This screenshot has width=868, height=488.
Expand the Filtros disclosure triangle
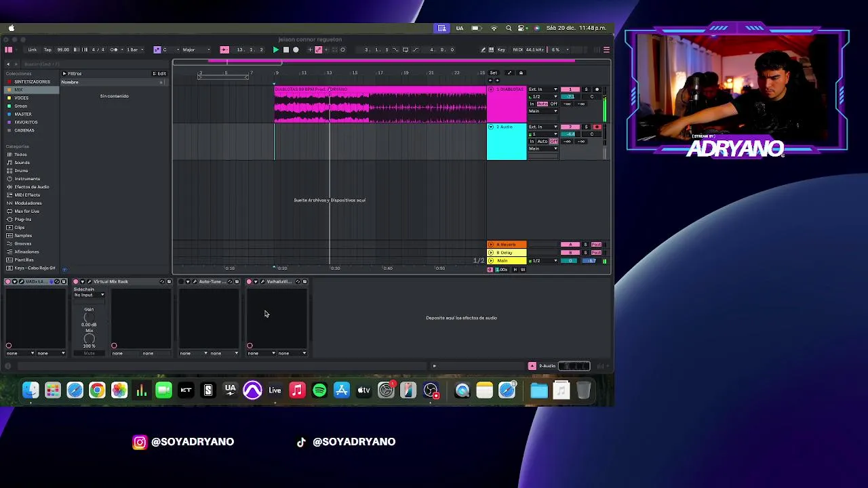click(x=64, y=73)
